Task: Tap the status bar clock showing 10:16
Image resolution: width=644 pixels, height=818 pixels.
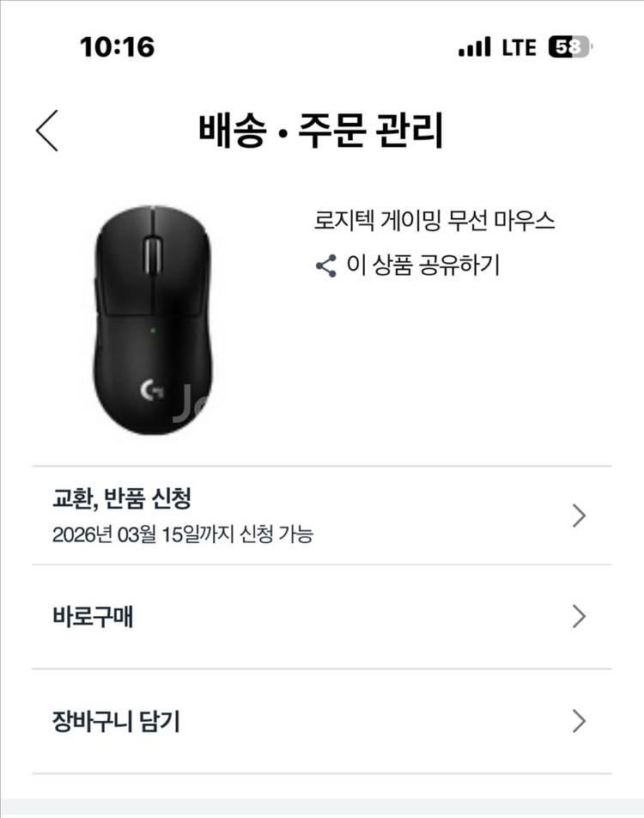Action: 117,47
